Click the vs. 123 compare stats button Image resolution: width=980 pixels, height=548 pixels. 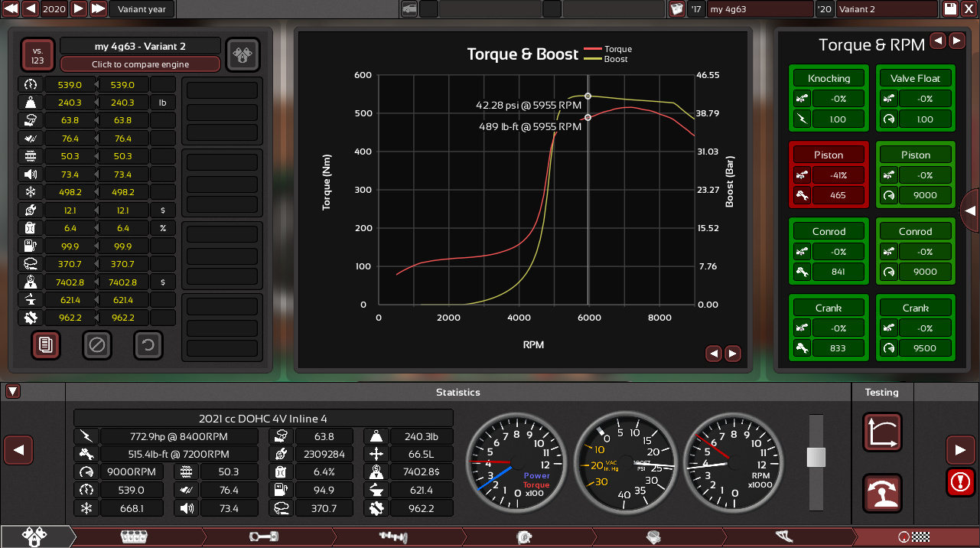tap(37, 54)
